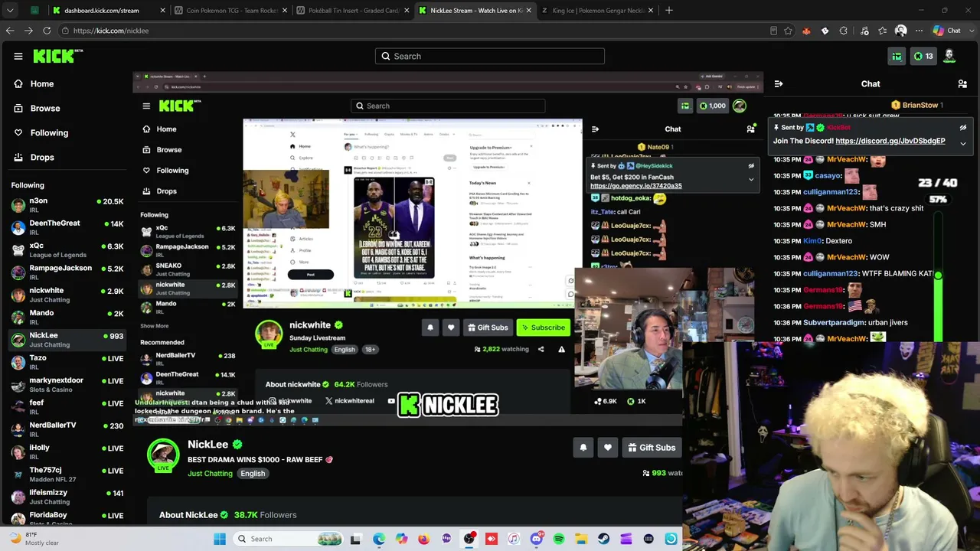Open NerdBallerTV's channel in the sidebar
Viewport: 980px width, 551px height.
point(66,429)
